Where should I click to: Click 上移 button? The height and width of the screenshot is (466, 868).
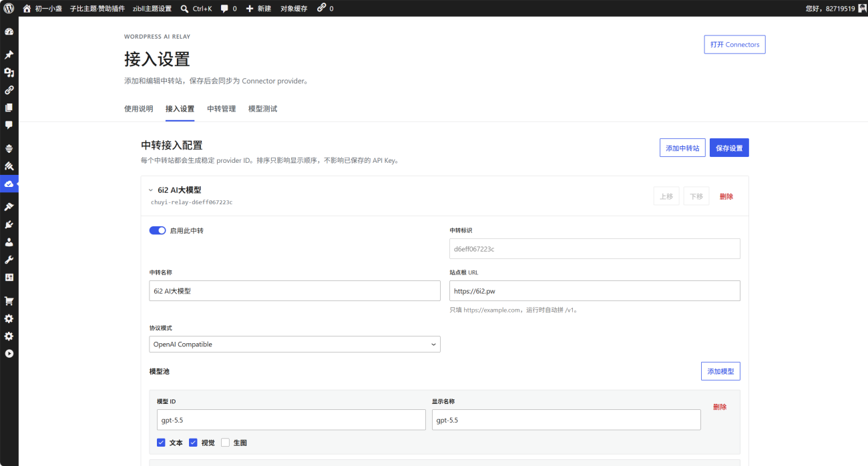coord(666,196)
